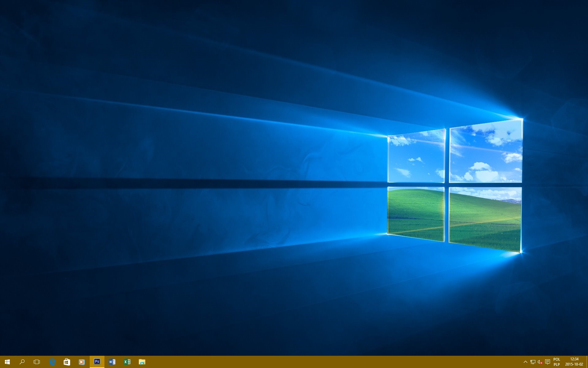
Task: Launch the media player taskbar icon
Action: click(81, 362)
